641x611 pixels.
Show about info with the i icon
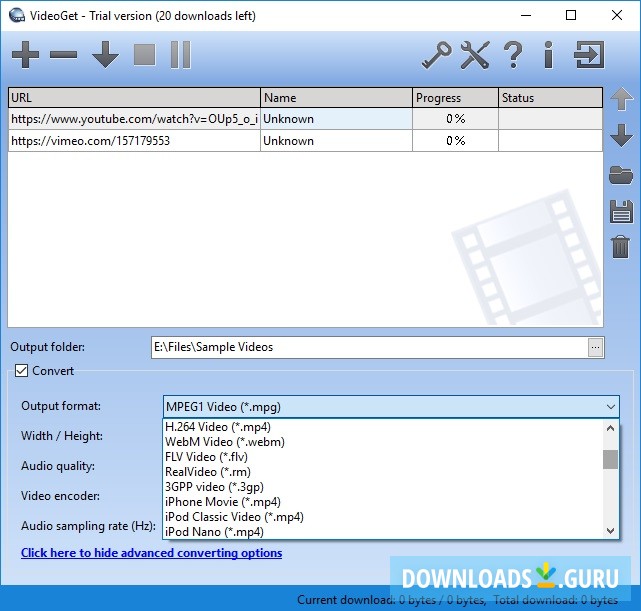(549, 55)
